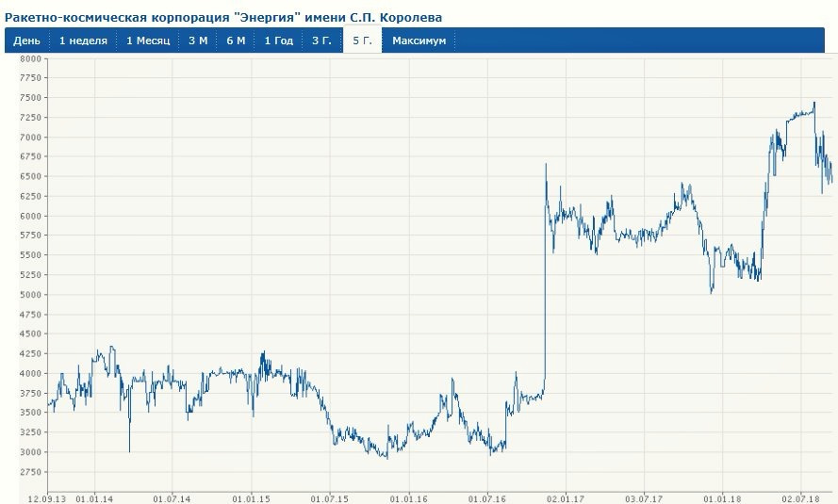
Task: Click the 01.07.16 date axis label
Action: (x=487, y=499)
